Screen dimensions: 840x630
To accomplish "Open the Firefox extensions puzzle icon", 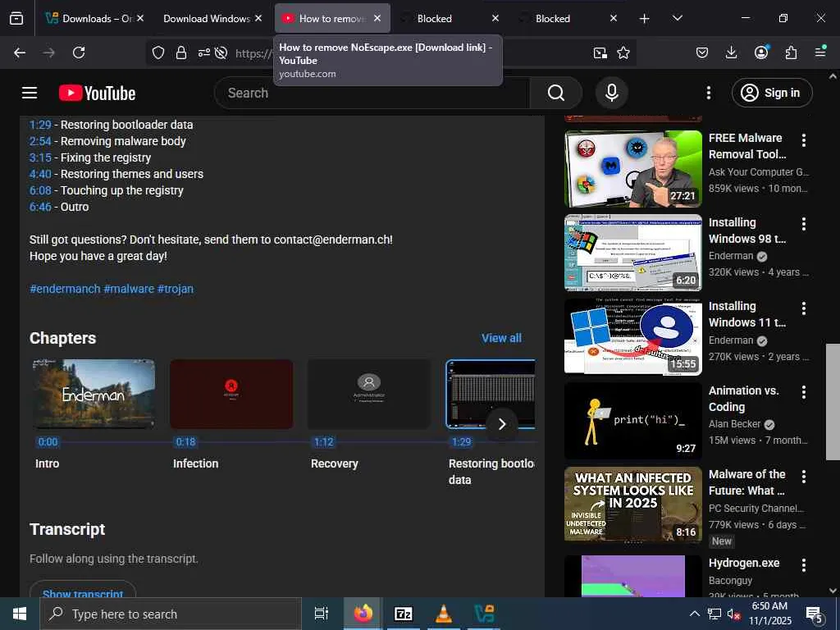I will pyautogui.click(x=791, y=52).
